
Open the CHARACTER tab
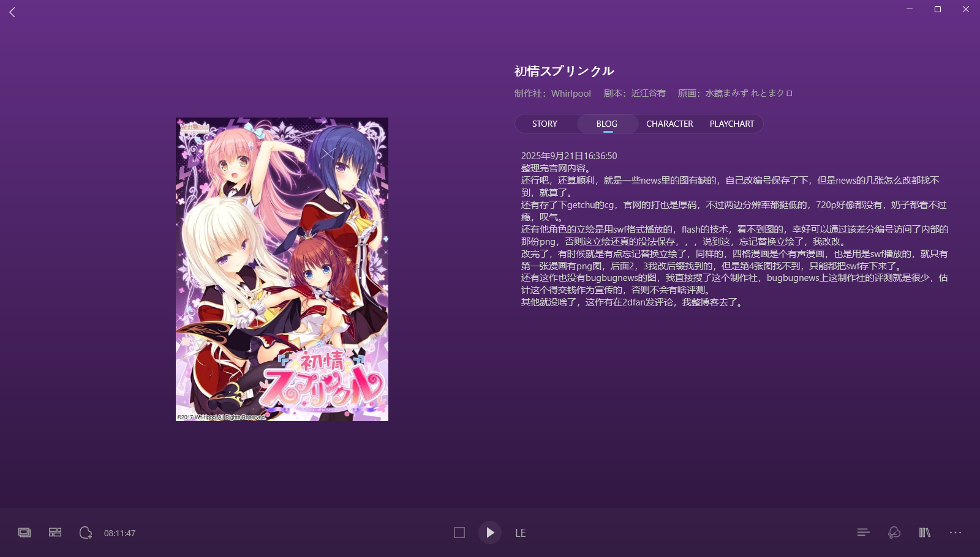(669, 124)
